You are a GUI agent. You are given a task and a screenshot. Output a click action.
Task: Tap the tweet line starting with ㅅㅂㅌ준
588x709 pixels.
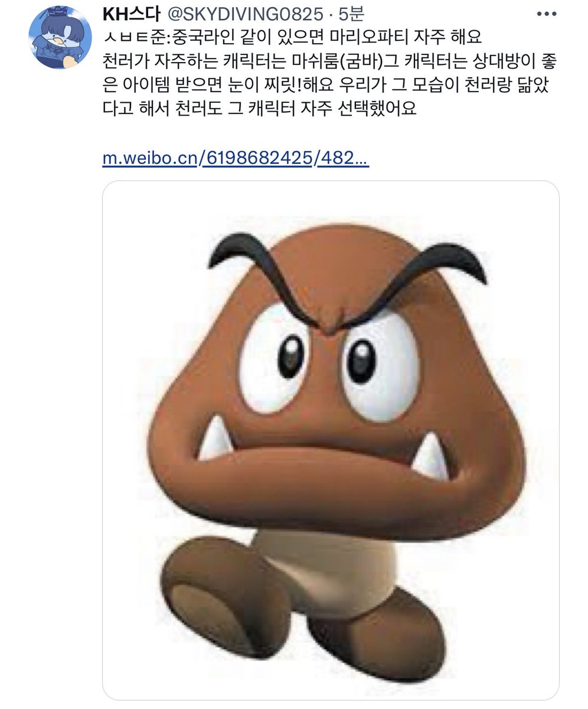pyautogui.click(x=292, y=38)
